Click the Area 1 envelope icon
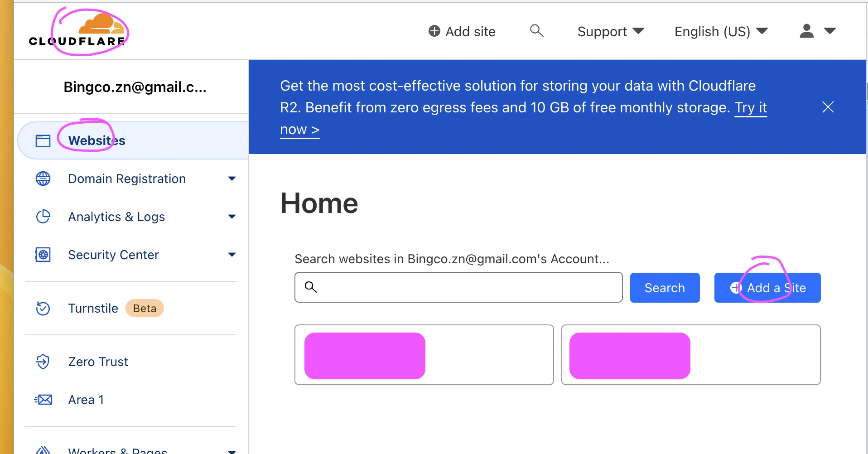868x454 pixels. point(43,400)
